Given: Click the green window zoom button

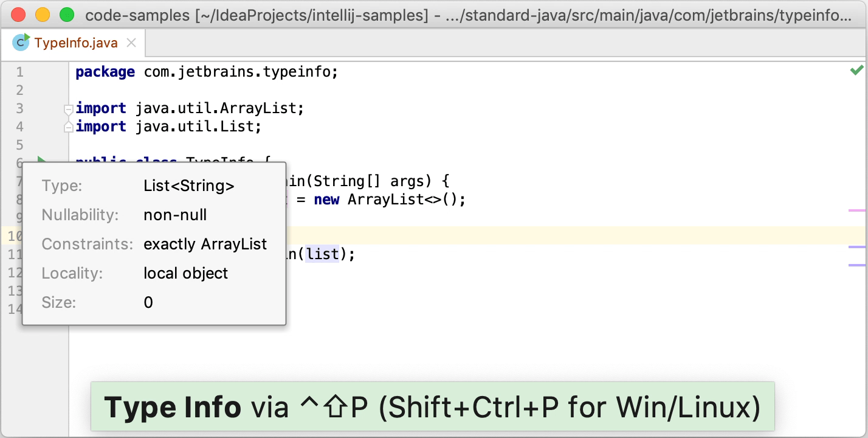Looking at the screenshot, I should click(x=66, y=15).
